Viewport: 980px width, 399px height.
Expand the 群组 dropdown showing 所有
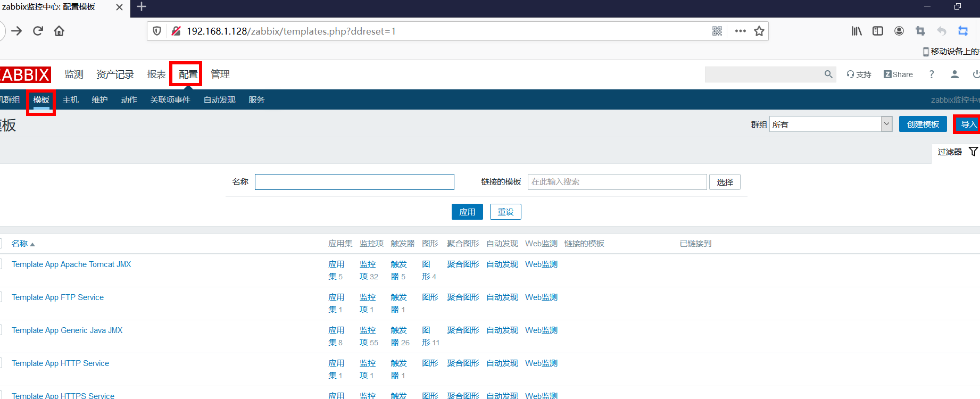pos(830,124)
